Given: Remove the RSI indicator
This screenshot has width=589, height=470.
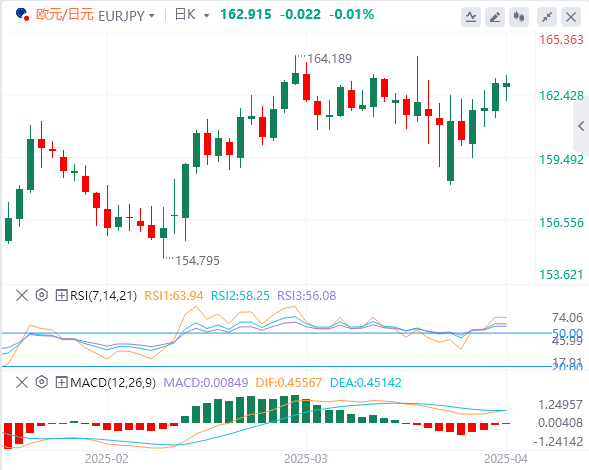Looking at the screenshot, I should click(x=22, y=295).
